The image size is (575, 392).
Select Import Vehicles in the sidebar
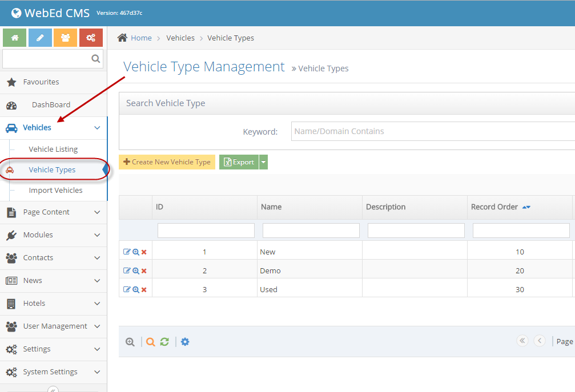point(55,191)
